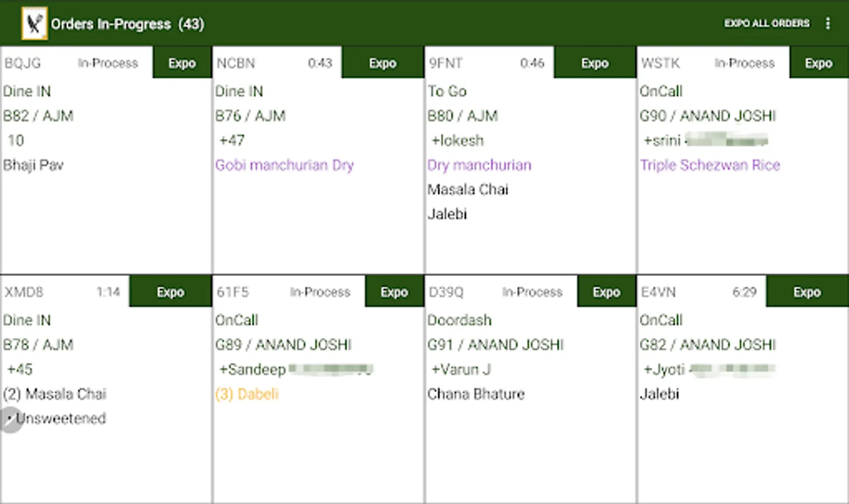The image size is (849, 504).
Task: Tap the round edit icon beside Unsweetened
Action: (x=11, y=419)
